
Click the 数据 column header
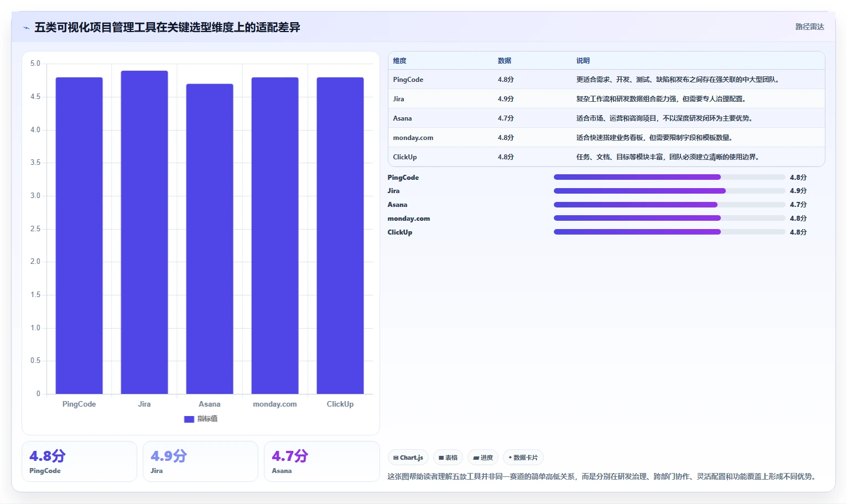click(504, 61)
